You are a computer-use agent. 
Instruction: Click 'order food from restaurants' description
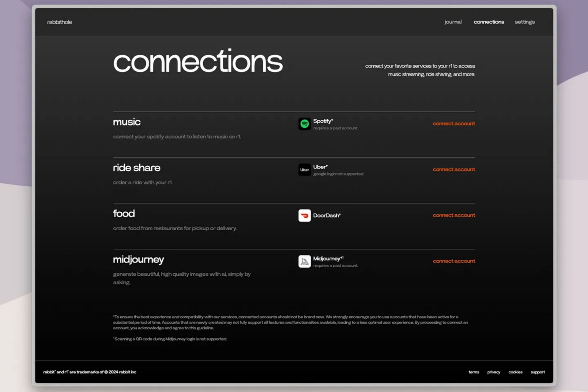point(175,228)
